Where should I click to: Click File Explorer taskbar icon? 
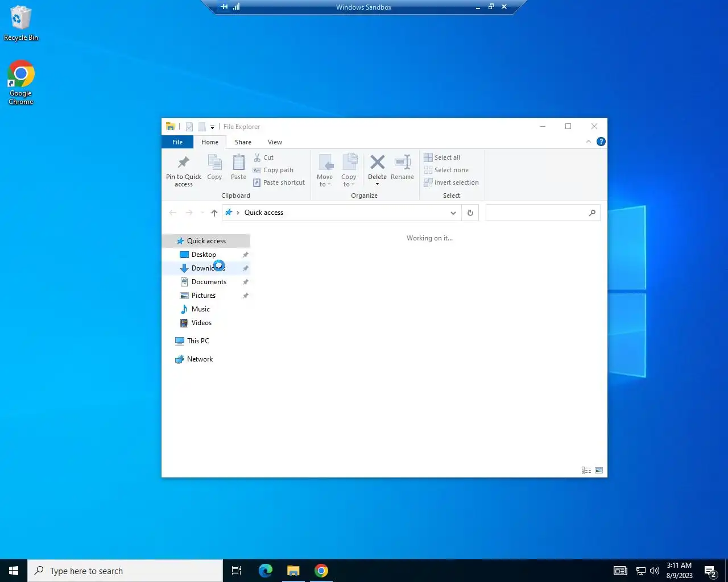click(293, 571)
